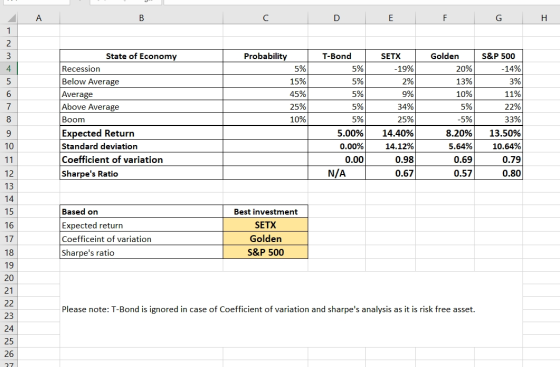Image resolution: width=560 pixels, height=367 pixels.
Task: Select the SETX Above Average 34% cell
Action: click(390, 107)
